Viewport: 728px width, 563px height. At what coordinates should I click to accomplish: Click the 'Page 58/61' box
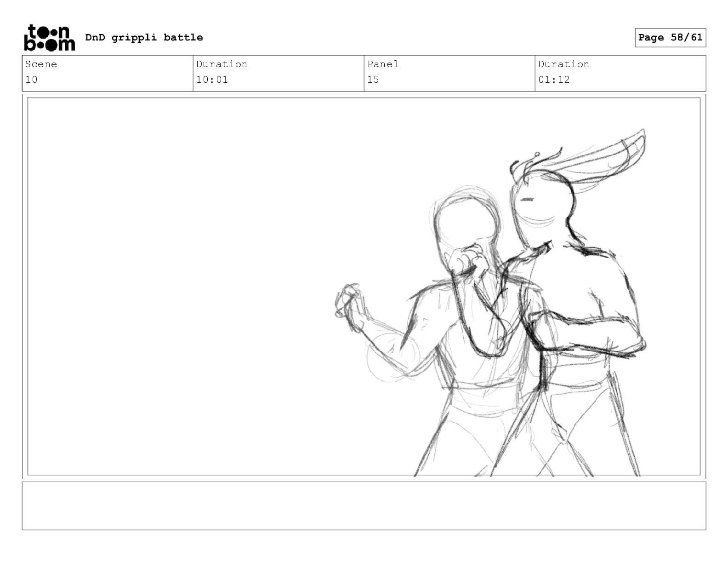coord(670,38)
